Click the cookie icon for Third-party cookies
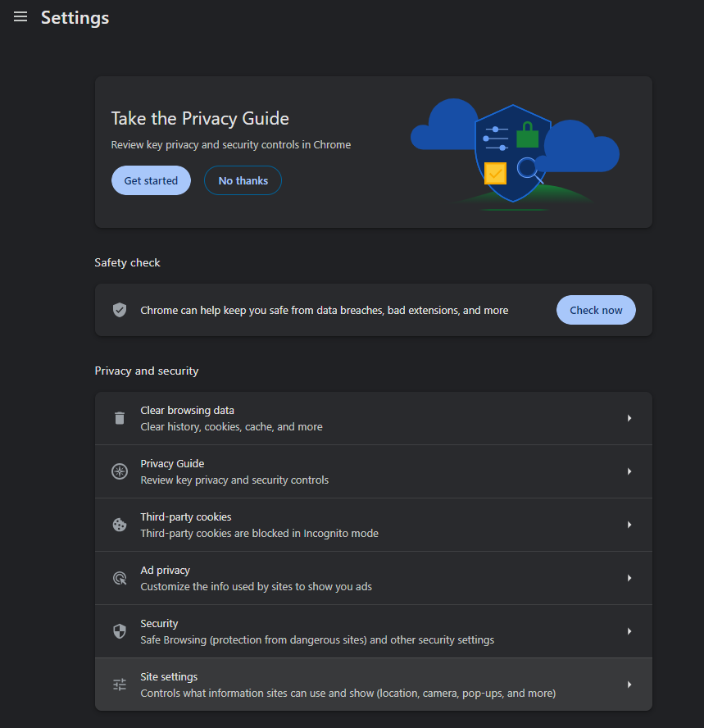The width and height of the screenshot is (704, 728). point(120,525)
